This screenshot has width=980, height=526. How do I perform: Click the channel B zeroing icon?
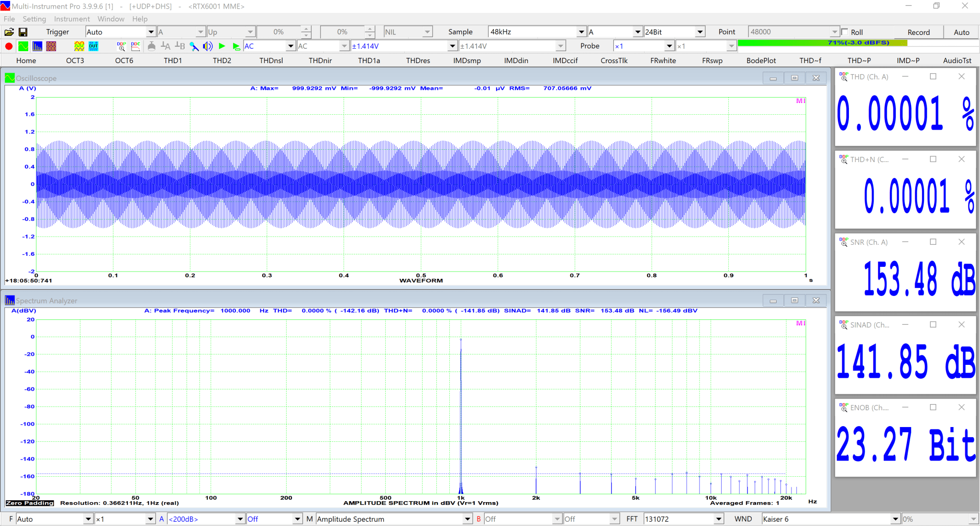pos(180,46)
